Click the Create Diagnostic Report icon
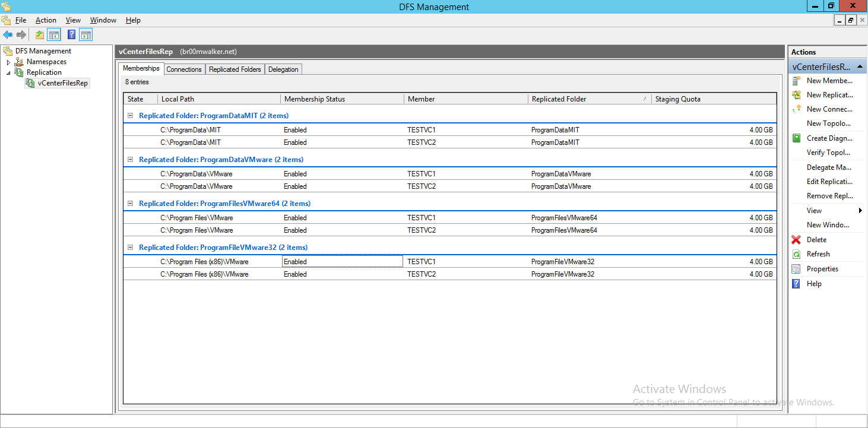Screen dimensions: 868x428 click(796, 138)
